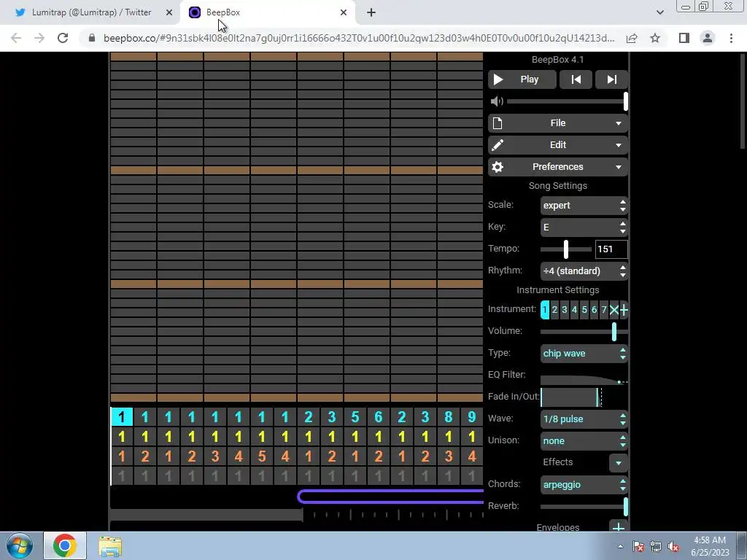Open the Wave dropdown showing 1/8 pulse
Image resolution: width=747 pixels, height=560 pixels.
click(584, 419)
